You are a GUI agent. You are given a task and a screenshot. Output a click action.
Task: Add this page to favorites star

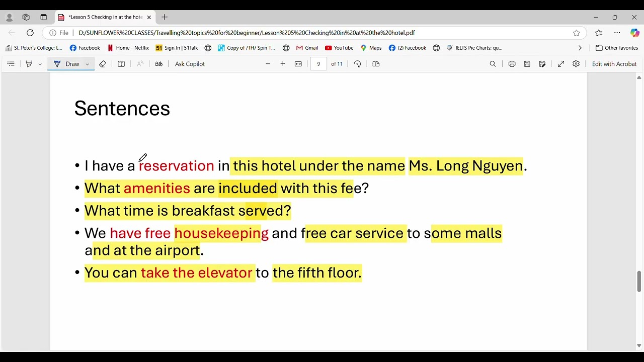(x=577, y=33)
